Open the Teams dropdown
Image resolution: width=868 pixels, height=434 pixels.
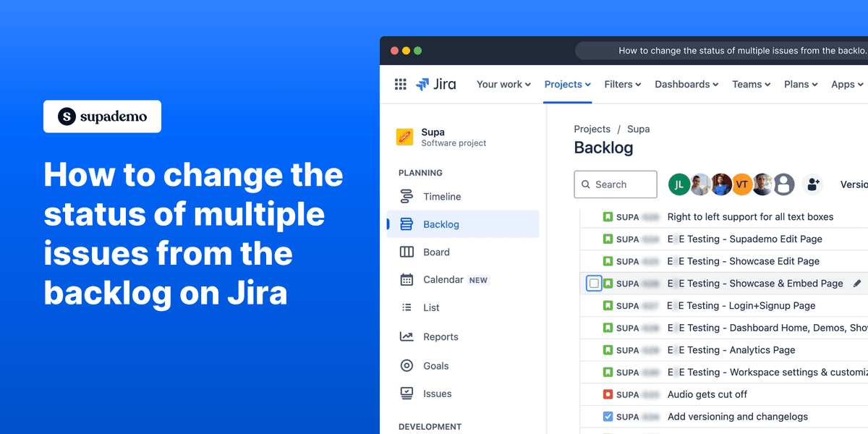point(750,84)
